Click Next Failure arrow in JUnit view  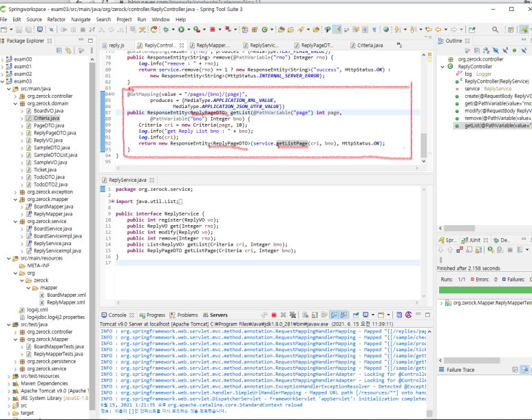(x=440, y=250)
